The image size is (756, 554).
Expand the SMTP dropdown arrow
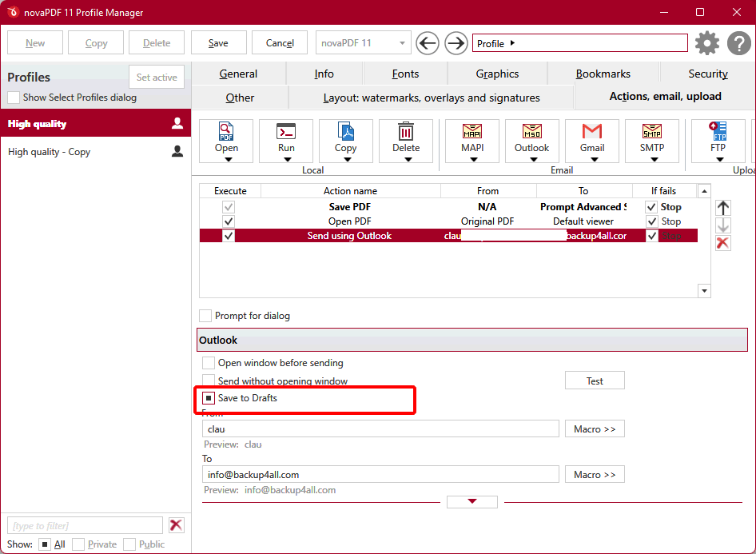[654, 159]
